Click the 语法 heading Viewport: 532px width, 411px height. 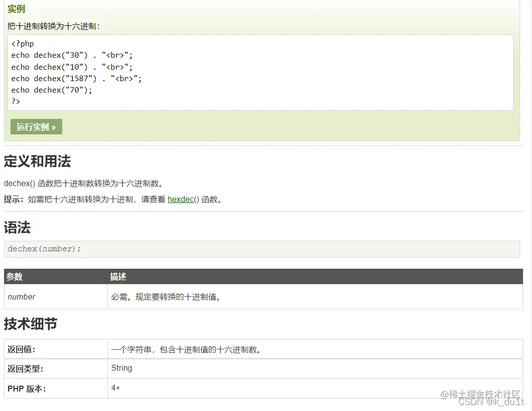pos(17,227)
